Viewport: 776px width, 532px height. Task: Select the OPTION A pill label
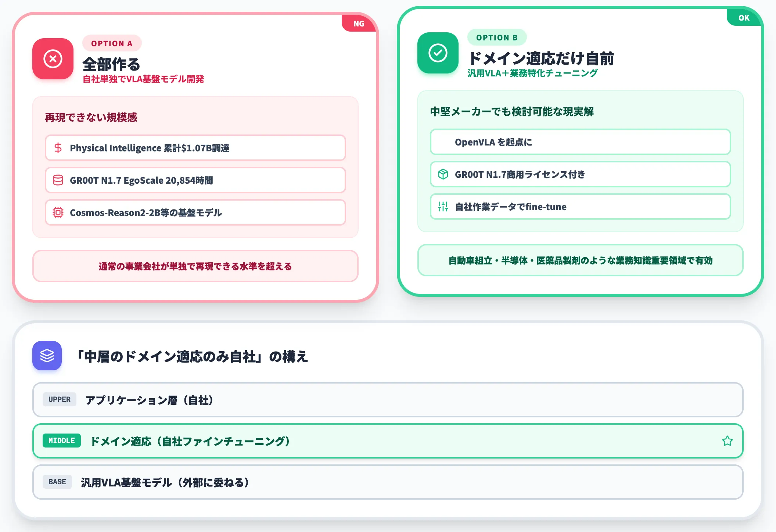point(112,43)
